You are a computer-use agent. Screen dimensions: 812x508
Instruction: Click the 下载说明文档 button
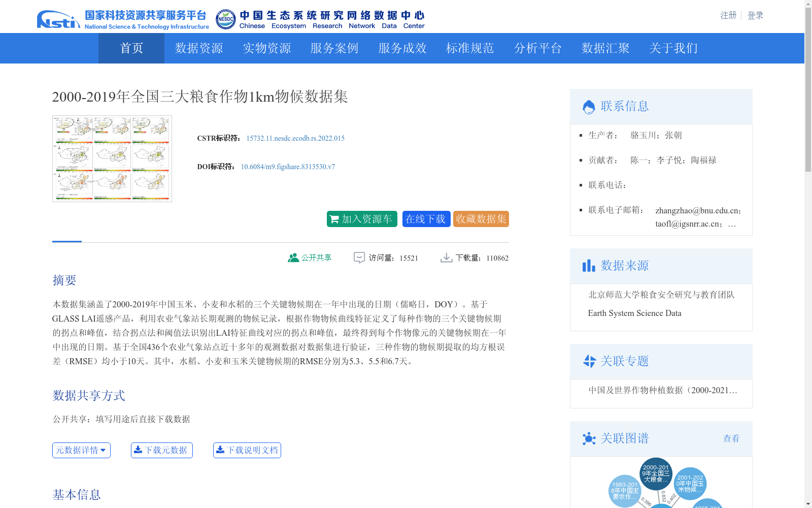point(247,450)
